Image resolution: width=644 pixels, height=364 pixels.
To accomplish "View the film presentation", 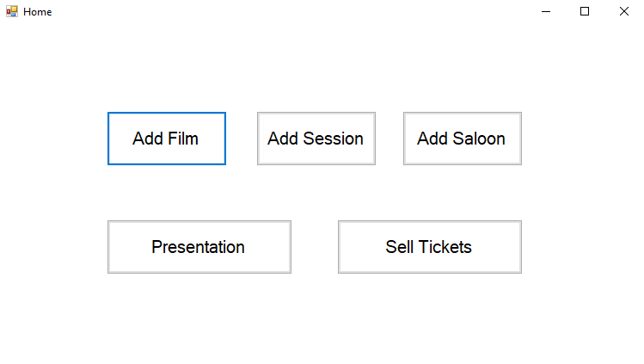I will pos(199,247).
